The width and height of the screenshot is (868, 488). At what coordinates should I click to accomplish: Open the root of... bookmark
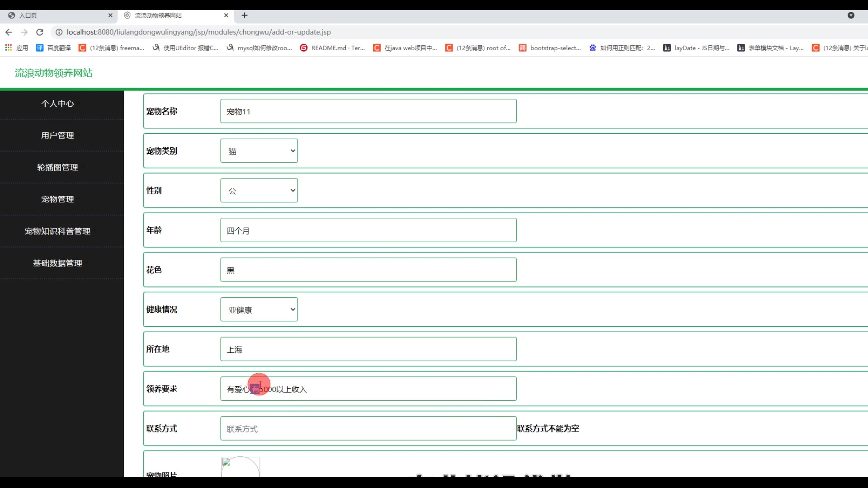click(x=478, y=48)
